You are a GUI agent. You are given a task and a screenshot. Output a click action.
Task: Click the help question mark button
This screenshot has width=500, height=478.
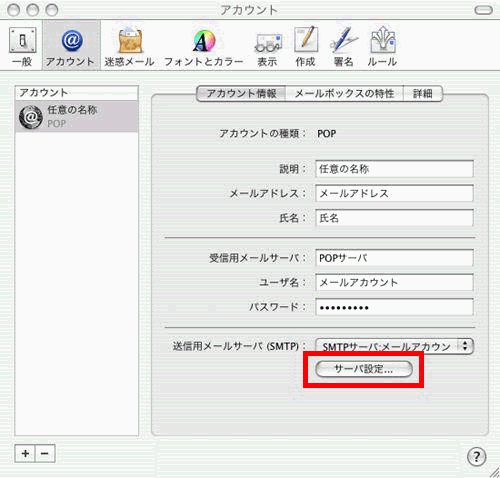point(477,456)
